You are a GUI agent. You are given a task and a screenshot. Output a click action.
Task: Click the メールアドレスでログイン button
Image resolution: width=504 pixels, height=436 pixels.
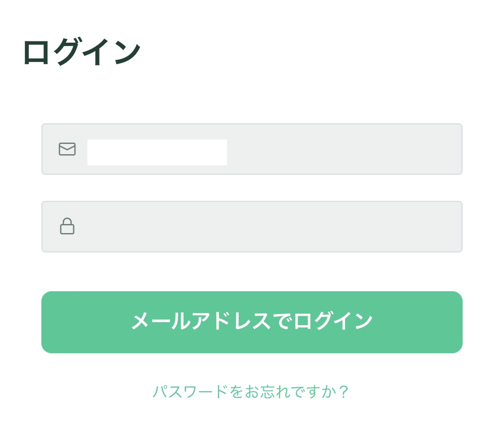coord(252,322)
